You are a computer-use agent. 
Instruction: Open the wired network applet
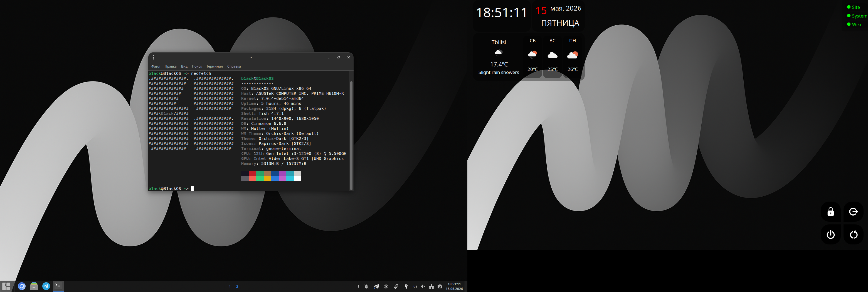click(x=431, y=287)
